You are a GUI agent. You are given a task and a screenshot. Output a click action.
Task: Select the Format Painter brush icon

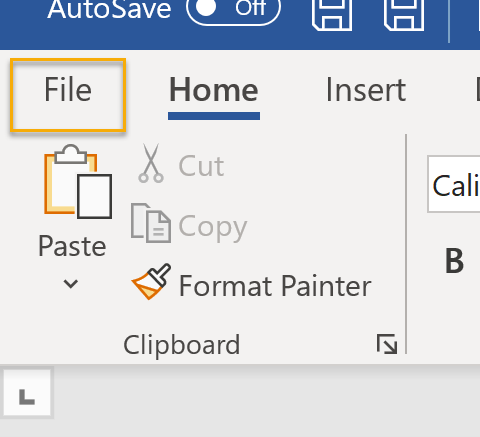point(152,282)
